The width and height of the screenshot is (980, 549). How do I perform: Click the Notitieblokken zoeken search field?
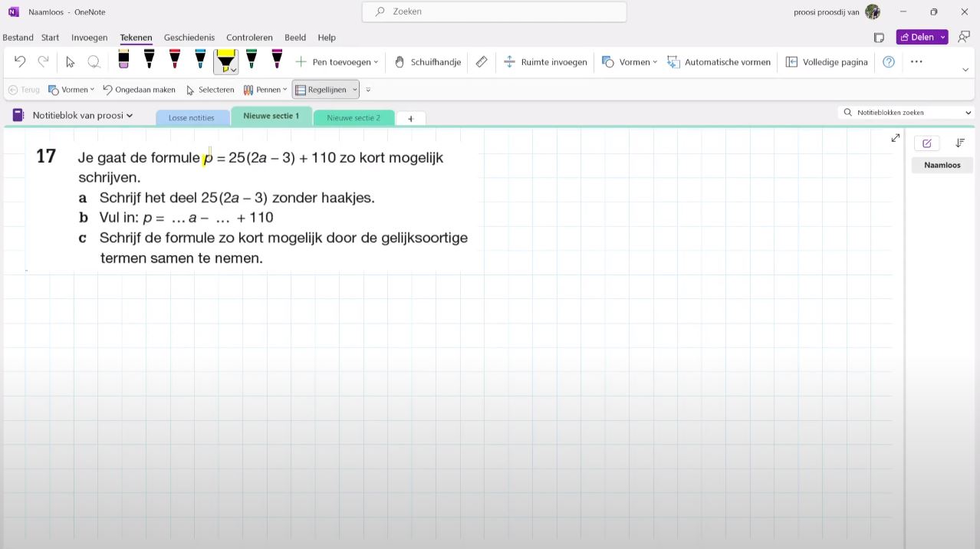pyautogui.click(x=900, y=113)
